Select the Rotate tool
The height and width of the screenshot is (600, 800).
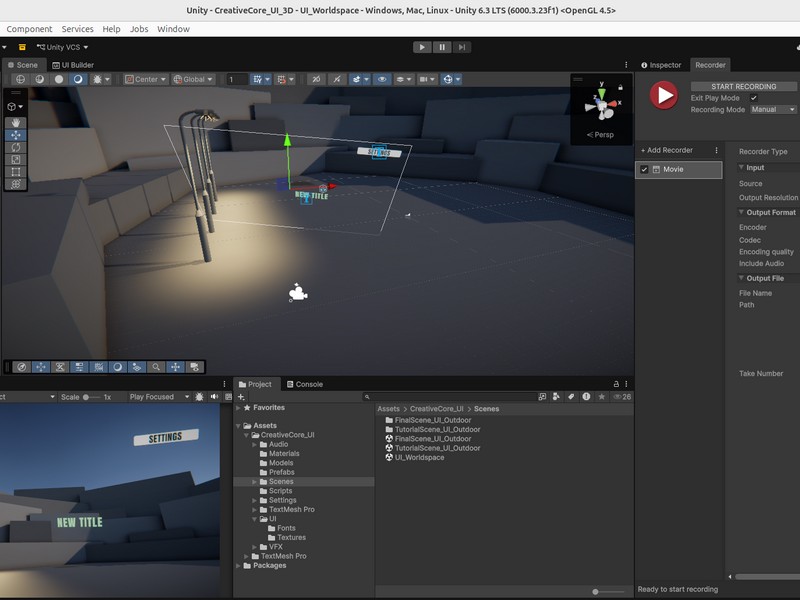click(16, 147)
